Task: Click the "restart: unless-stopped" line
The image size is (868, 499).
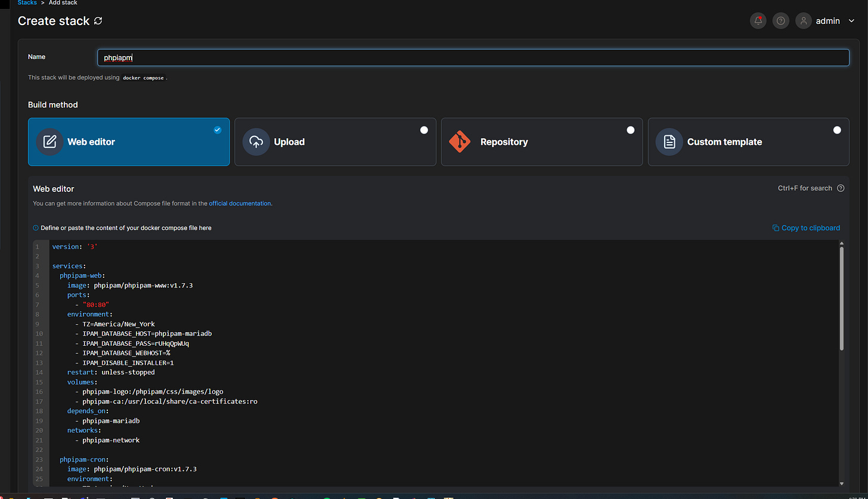Action: click(x=111, y=372)
